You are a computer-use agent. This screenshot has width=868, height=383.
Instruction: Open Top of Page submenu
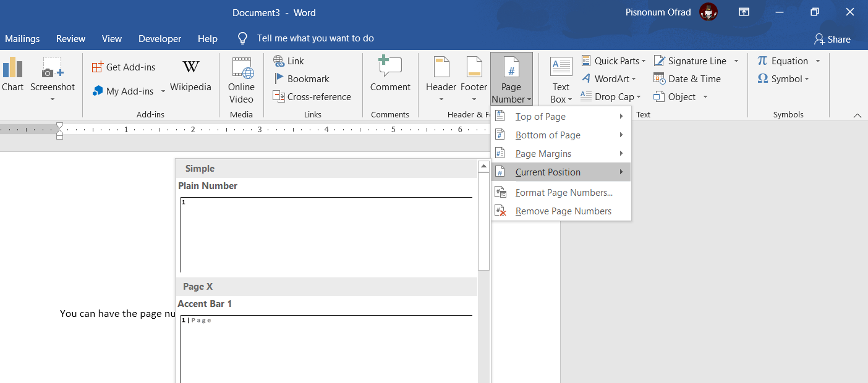pyautogui.click(x=561, y=116)
